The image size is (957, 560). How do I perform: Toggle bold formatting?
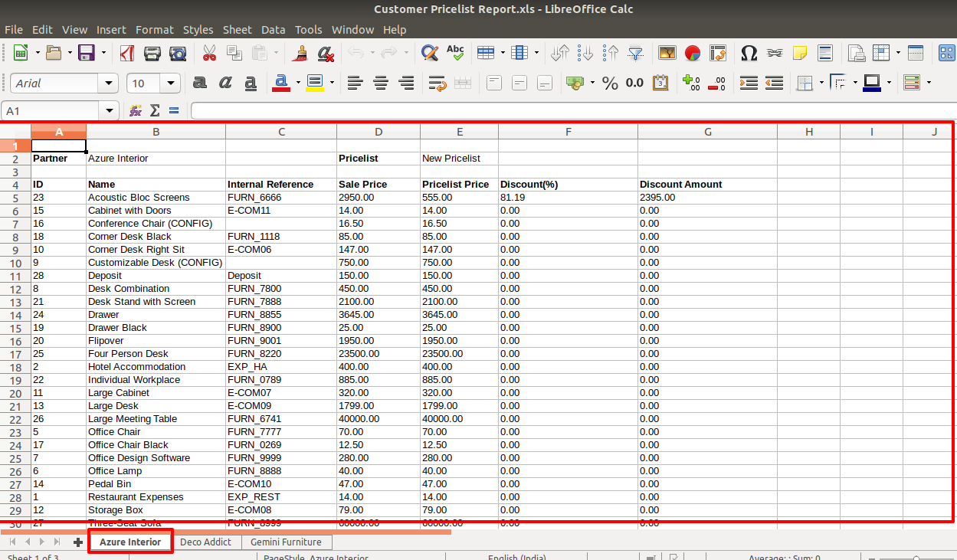200,83
